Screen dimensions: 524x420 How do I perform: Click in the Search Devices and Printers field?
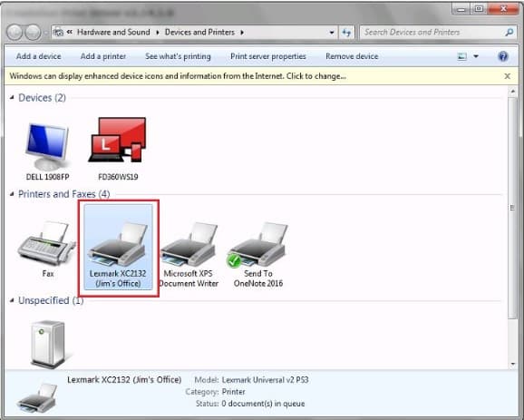pos(434,33)
